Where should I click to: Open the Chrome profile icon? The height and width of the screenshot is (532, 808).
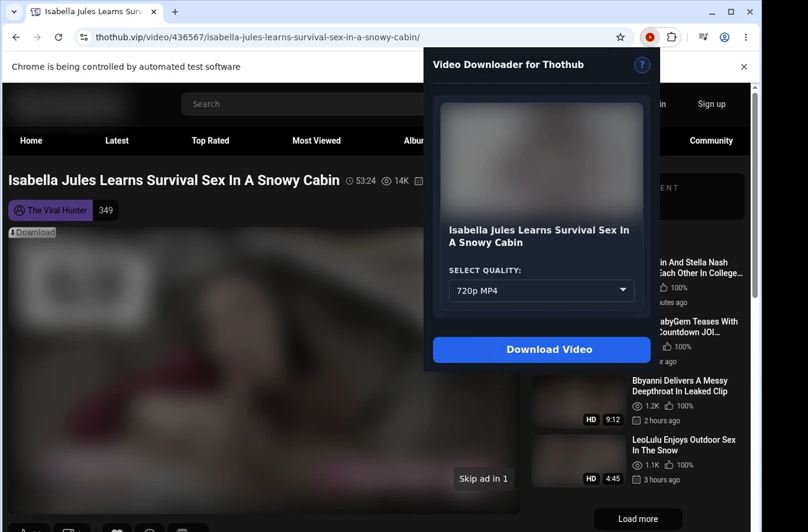tap(725, 38)
